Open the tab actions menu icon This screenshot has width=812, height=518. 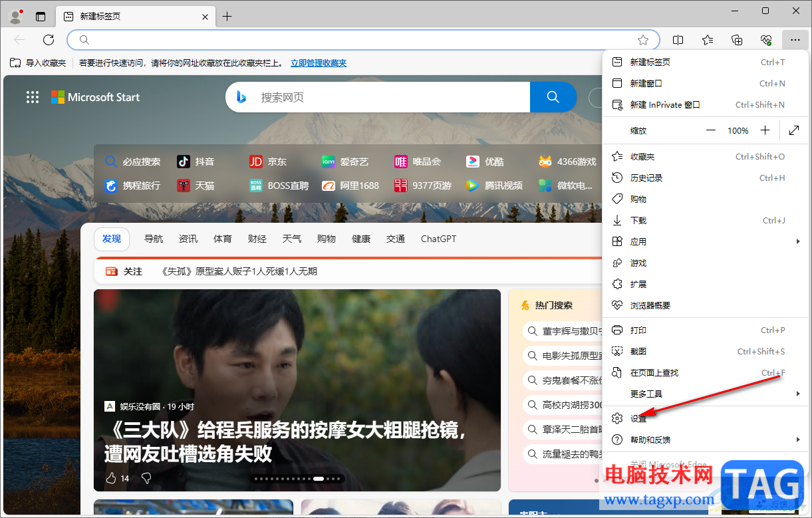[x=41, y=17]
